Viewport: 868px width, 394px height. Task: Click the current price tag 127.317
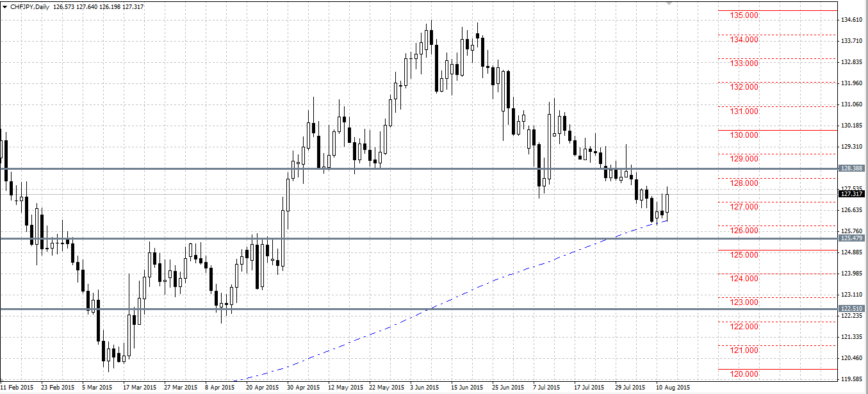[852, 193]
